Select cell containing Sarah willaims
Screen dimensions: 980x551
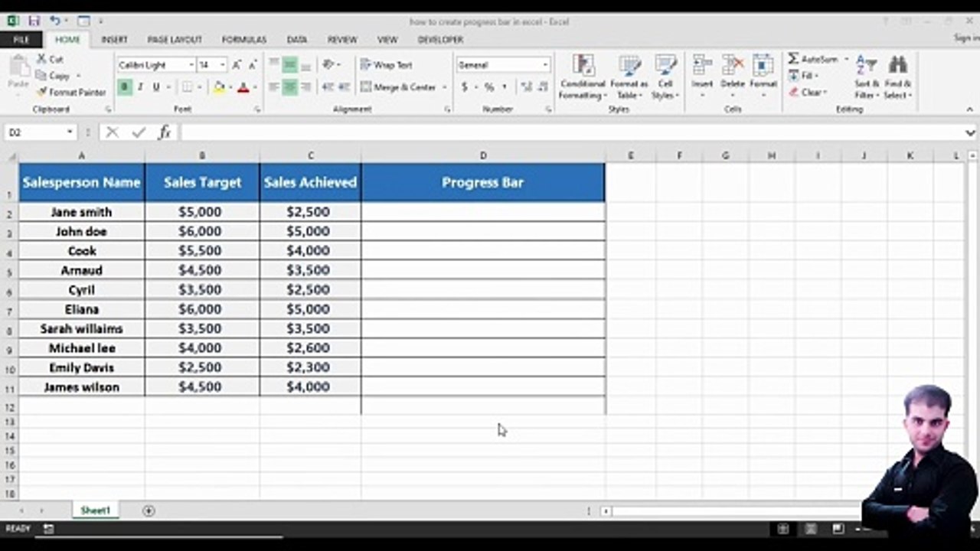pos(82,328)
